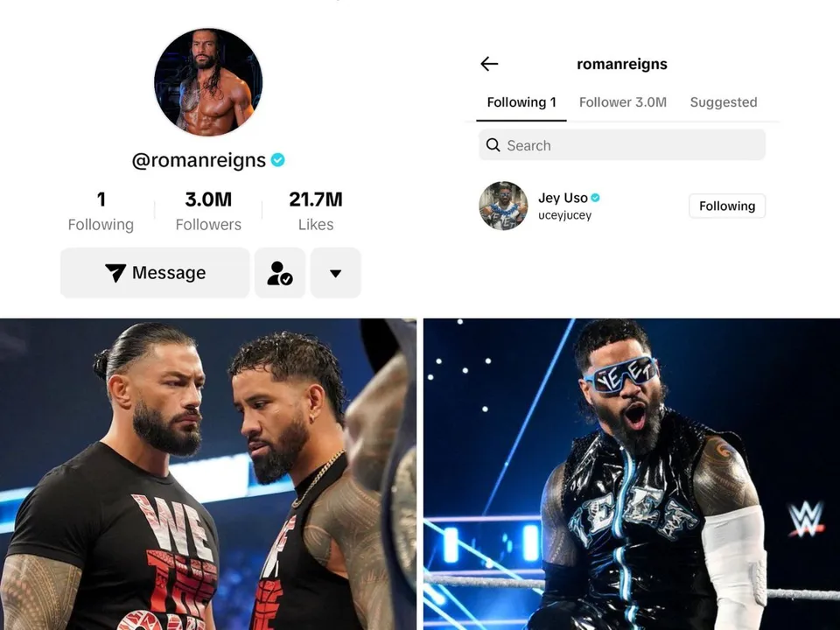Open the Follower 3.0M tab

(x=622, y=102)
